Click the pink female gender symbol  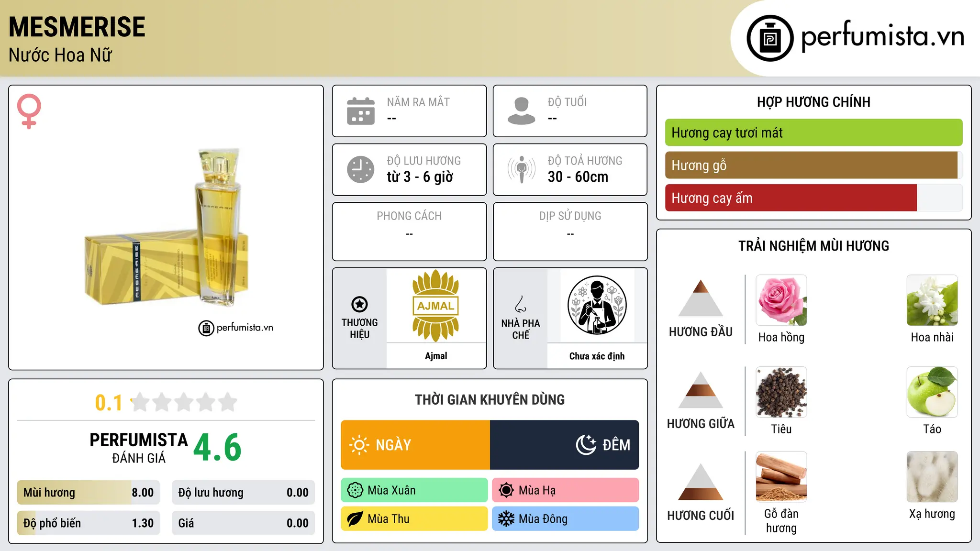click(x=29, y=111)
